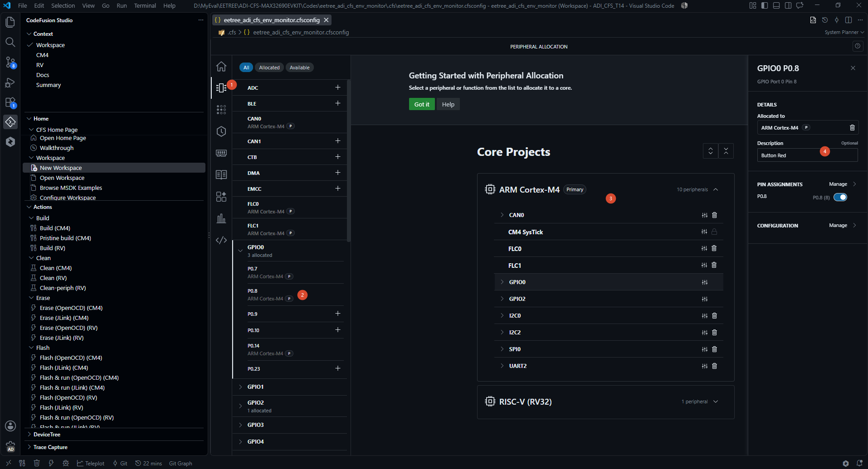Delete the CAN0 peripheral from Cortex-M4

pos(714,215)
